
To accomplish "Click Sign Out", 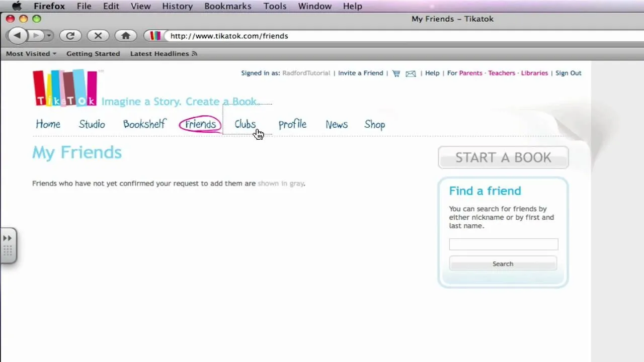I will click(x=568, y=73).
